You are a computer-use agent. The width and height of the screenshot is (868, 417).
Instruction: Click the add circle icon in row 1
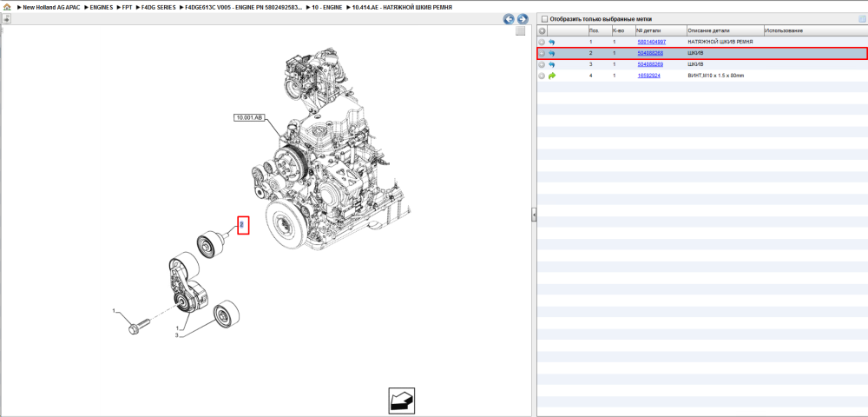point(542,42)
